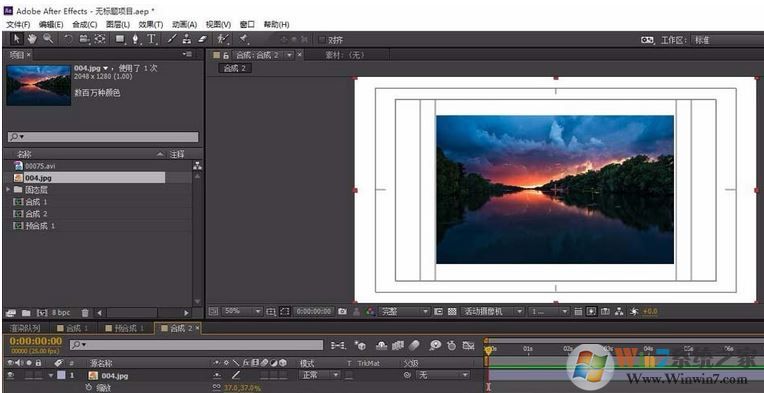Open the 50% magnification dropdown
Viewport: 764px width, 393px height.
click(242, 311)
